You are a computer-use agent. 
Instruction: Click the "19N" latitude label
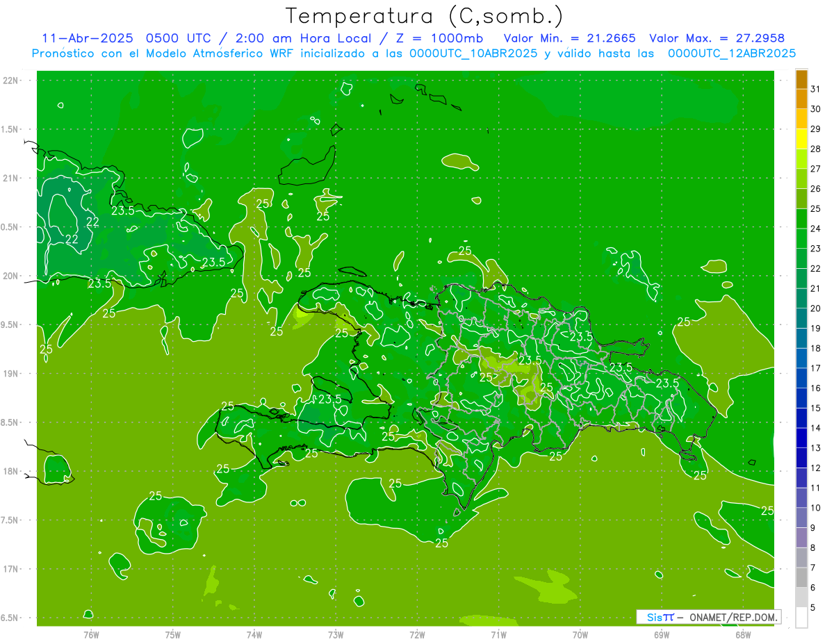pos(10,374)
